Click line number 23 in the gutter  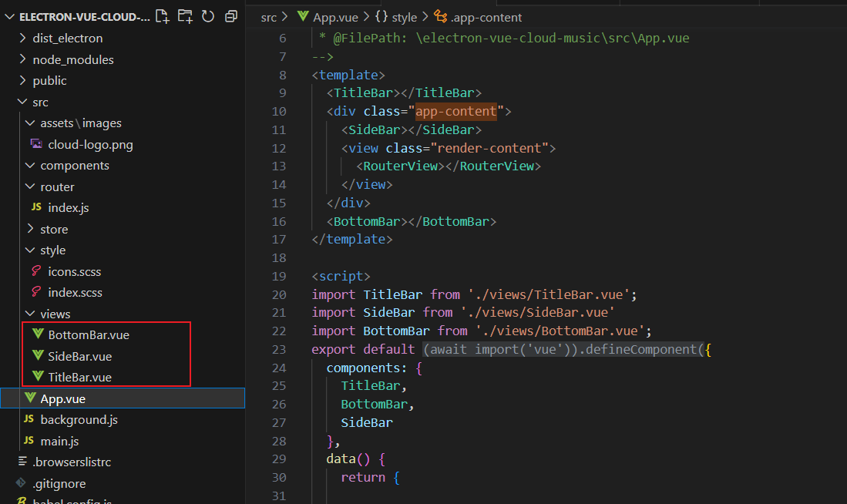point(279,350)
